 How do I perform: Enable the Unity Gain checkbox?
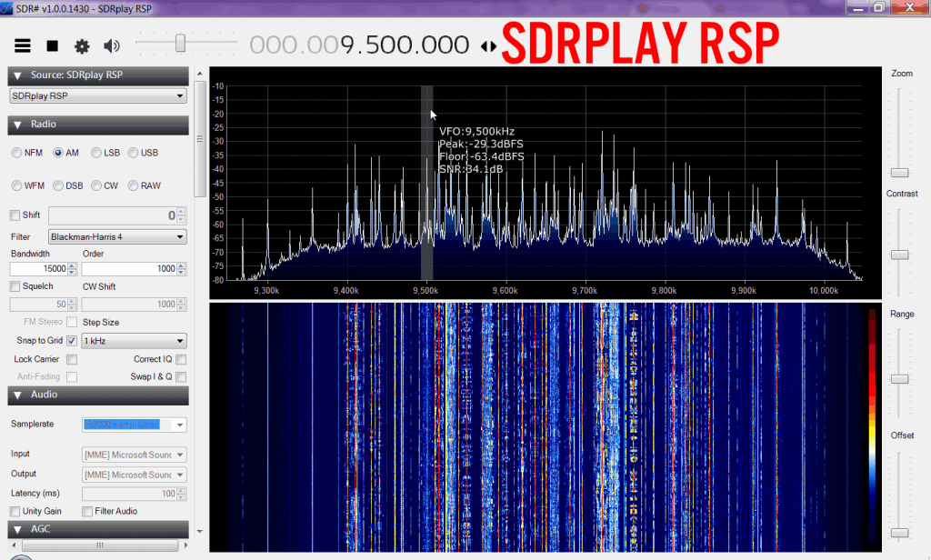click(15, 511)
